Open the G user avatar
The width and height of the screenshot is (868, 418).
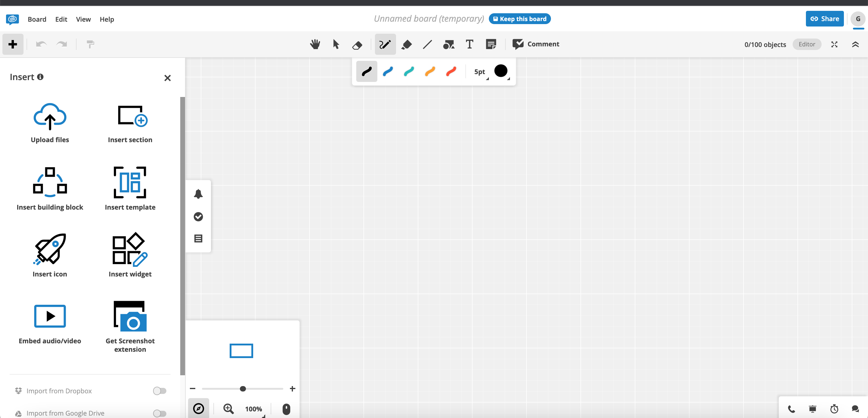click(x=858, y=19)
